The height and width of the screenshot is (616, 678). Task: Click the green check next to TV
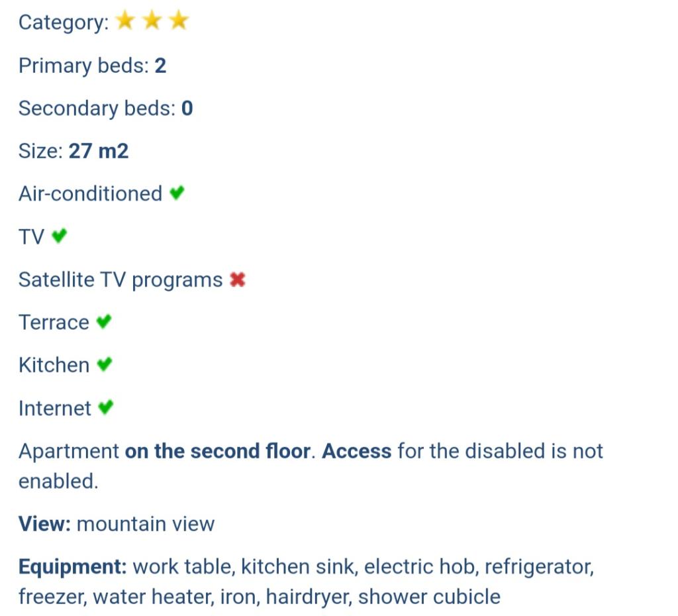tap(59, 236)
